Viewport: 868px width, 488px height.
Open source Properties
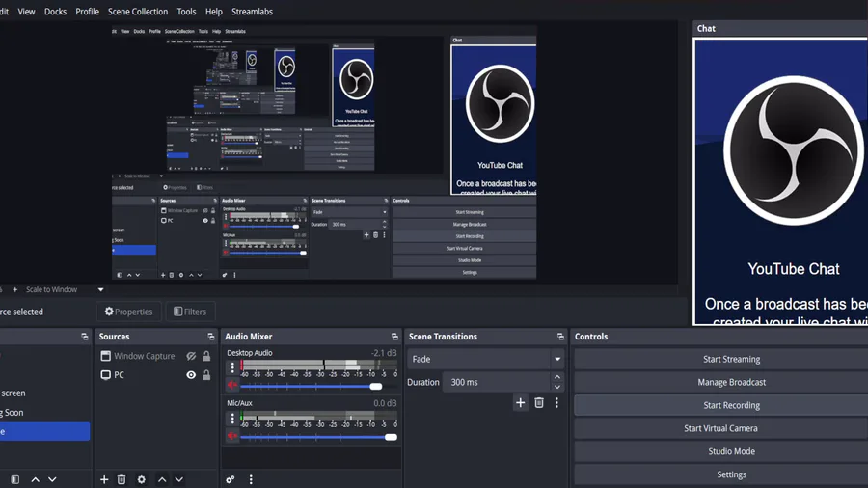click(x=128, y=312)
